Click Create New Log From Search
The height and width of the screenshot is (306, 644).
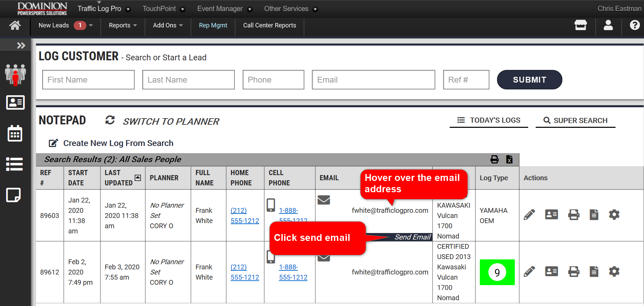pos(111,143)
